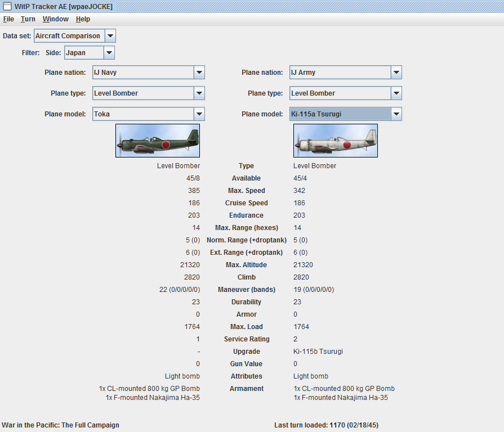
Task: Click the Max. Range (hexes) label
Action: [247, 228]
